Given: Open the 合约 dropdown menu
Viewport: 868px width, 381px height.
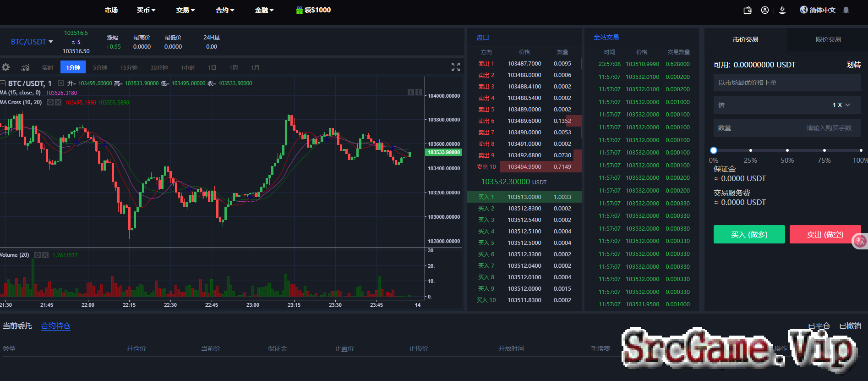Looking at the screenshot, I should click(225, 10).
